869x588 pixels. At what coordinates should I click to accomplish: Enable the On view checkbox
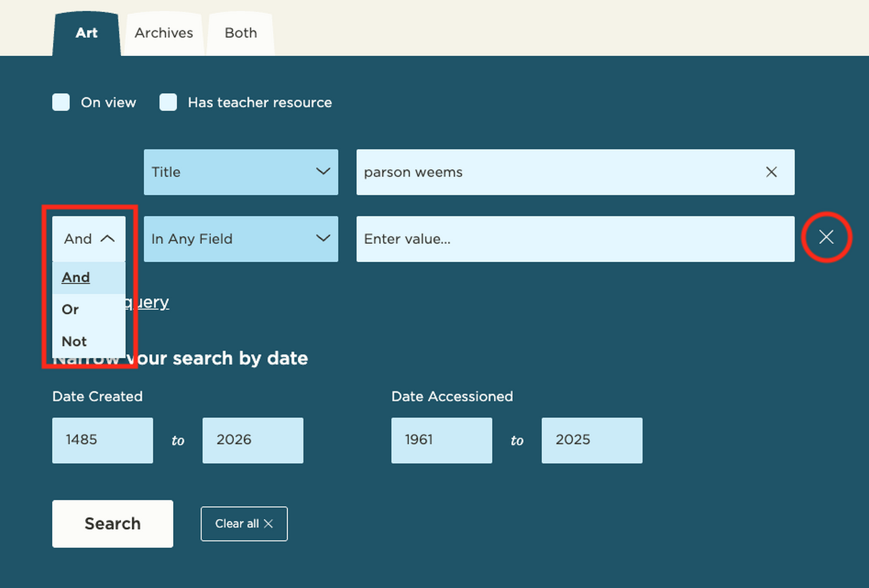[60, 102]
